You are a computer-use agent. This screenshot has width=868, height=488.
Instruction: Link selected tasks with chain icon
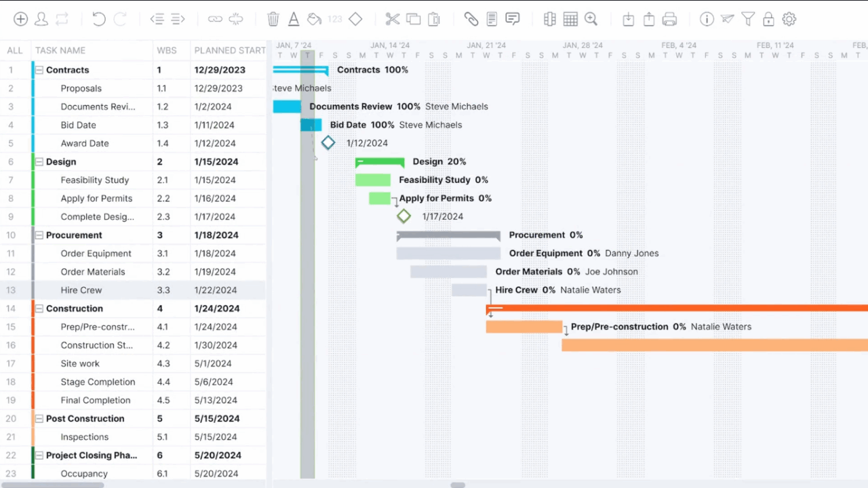coord(215,19)
